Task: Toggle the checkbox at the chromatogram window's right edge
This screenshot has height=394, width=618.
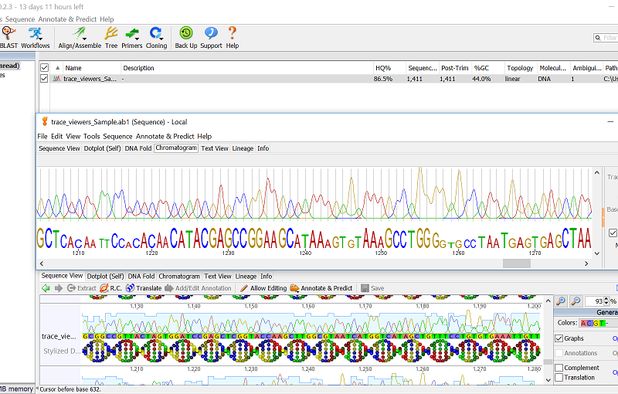Action: click(613, 233)
